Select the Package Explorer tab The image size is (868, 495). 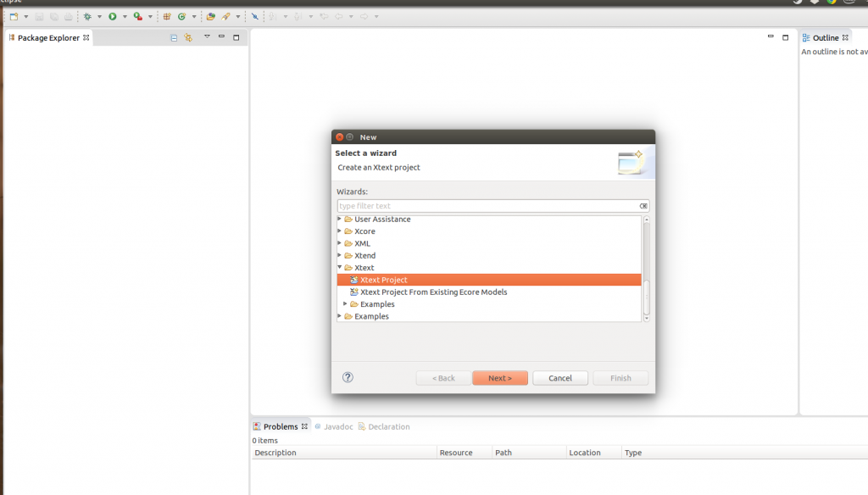click(48, 37)
